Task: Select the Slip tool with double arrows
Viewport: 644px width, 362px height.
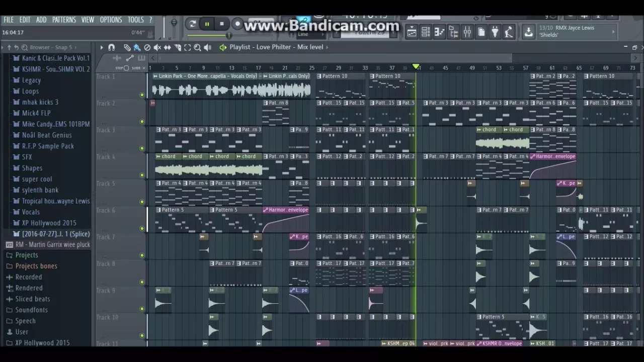Action: (x=167, y=47)
